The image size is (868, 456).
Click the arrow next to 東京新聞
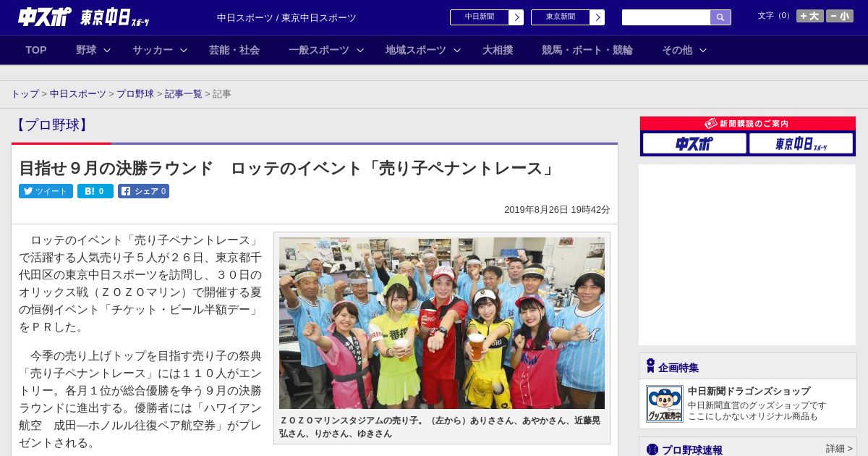pos(597,17)
